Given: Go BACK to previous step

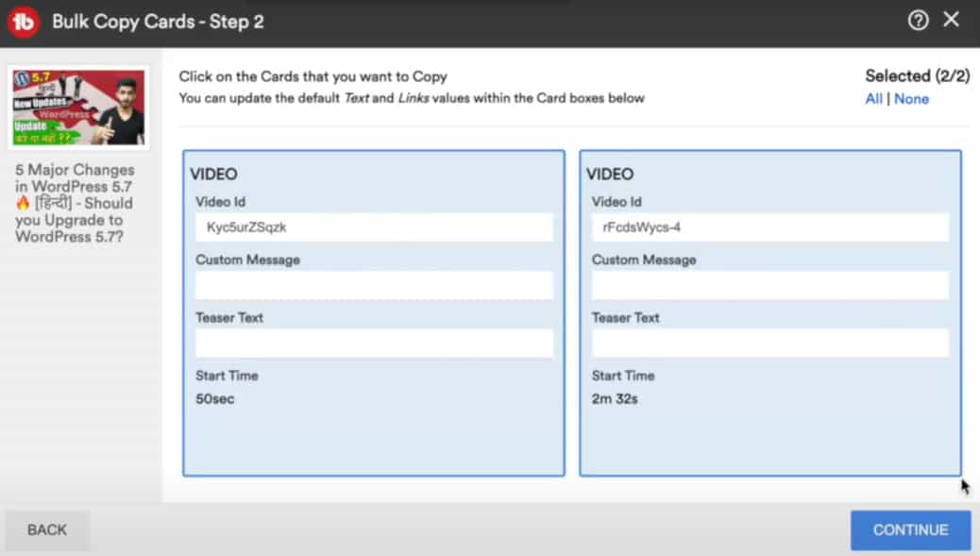Looking at the screenshot, I should coord(47,530).
